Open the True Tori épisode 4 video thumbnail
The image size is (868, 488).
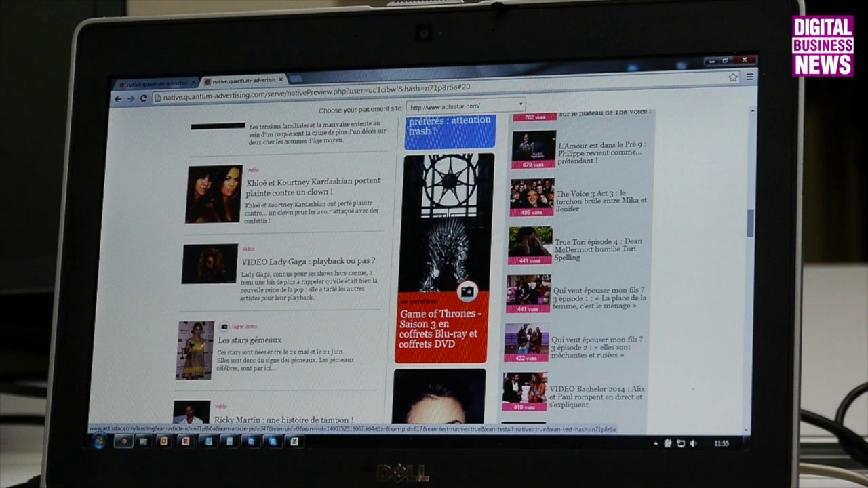click(x=530, y=245)
